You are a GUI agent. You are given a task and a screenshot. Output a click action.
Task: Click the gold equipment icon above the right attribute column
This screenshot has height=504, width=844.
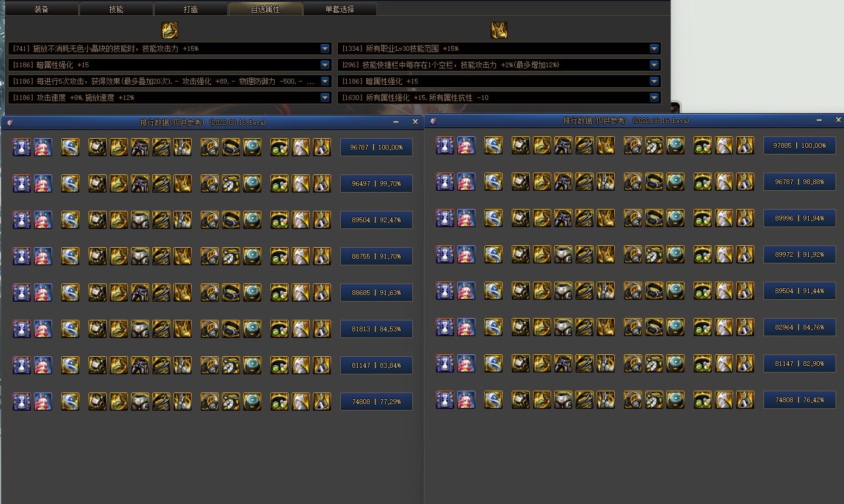pos(499,30)
